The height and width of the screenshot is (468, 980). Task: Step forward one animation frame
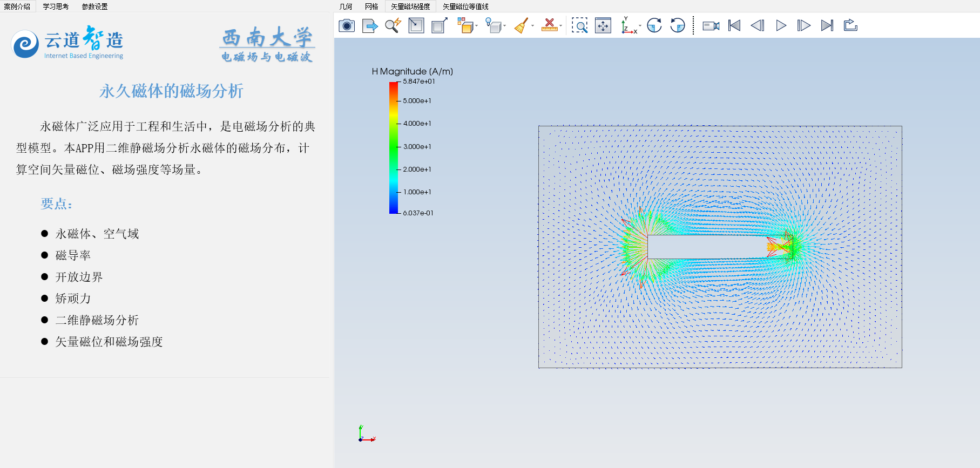coord(804,25)
